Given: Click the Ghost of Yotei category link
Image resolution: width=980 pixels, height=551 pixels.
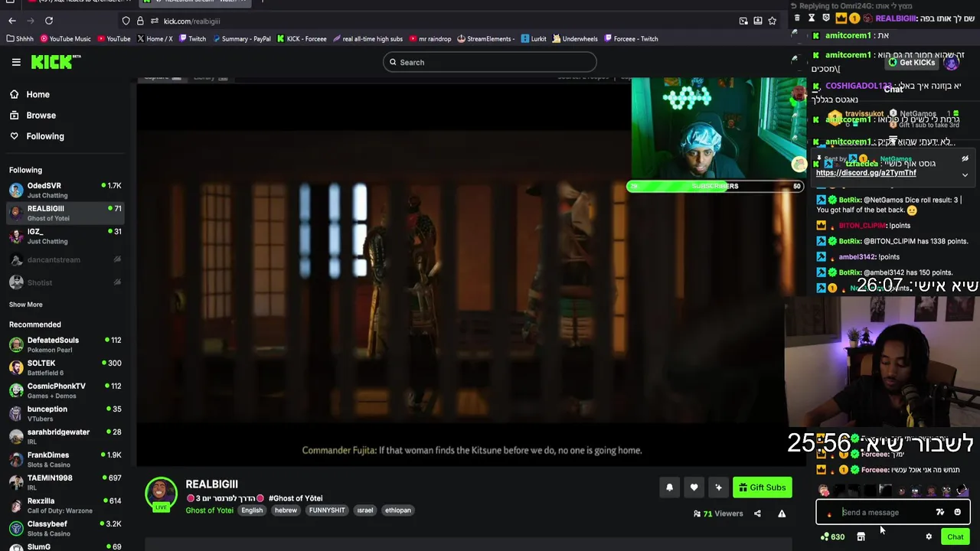Looking at the screenshot, I should 209,510.
